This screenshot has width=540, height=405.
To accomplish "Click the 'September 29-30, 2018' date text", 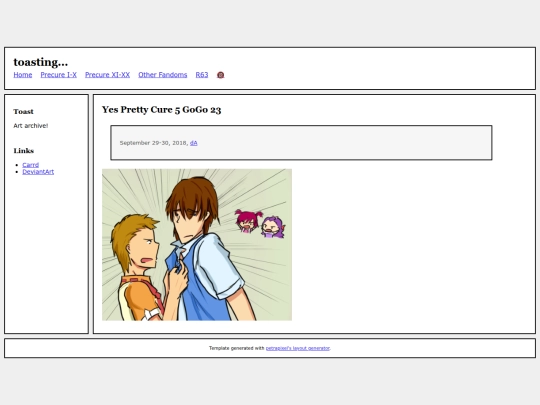I will coord(153,143).
